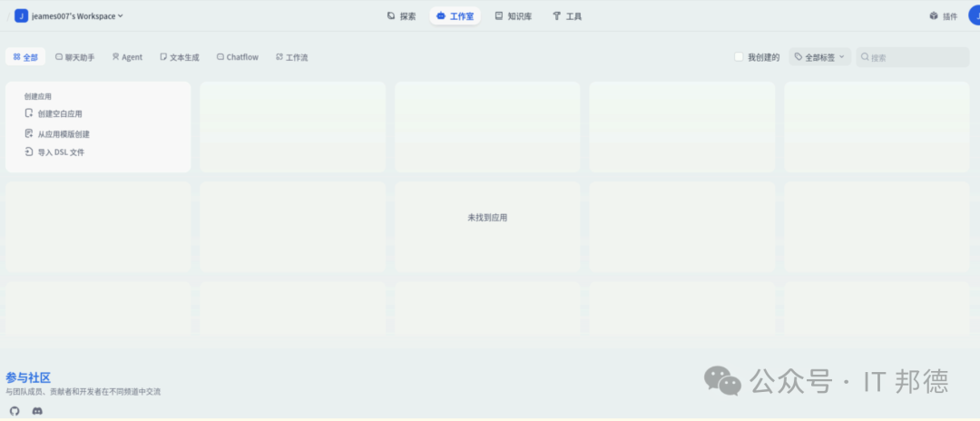This screenshot has width=980, height=421.
Task: Select the 工作室 tab
Action: point(455,16)
